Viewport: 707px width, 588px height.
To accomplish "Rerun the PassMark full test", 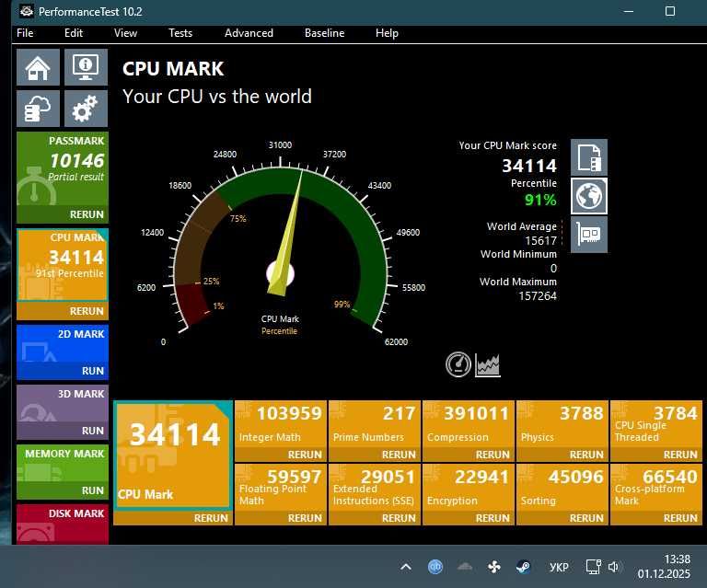I will click(x=87, y=214).
